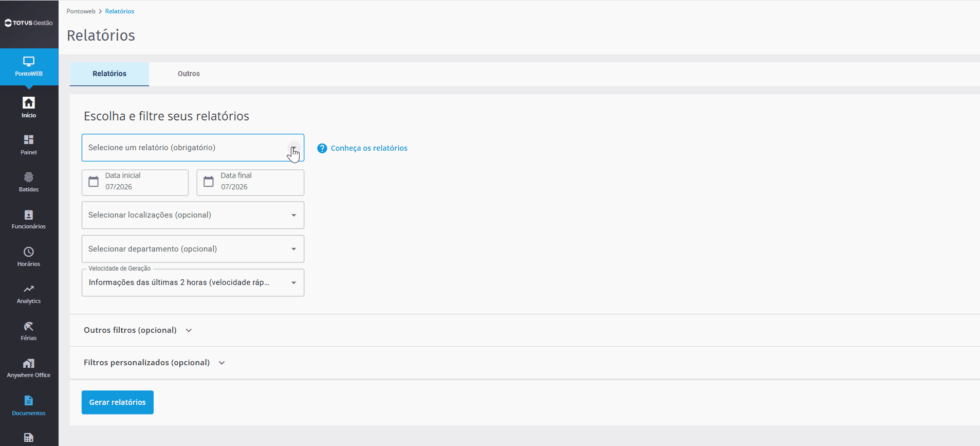Click the Data final date field
The width and height of the screenshot is (980, 446).
click(x=250, y=183)
